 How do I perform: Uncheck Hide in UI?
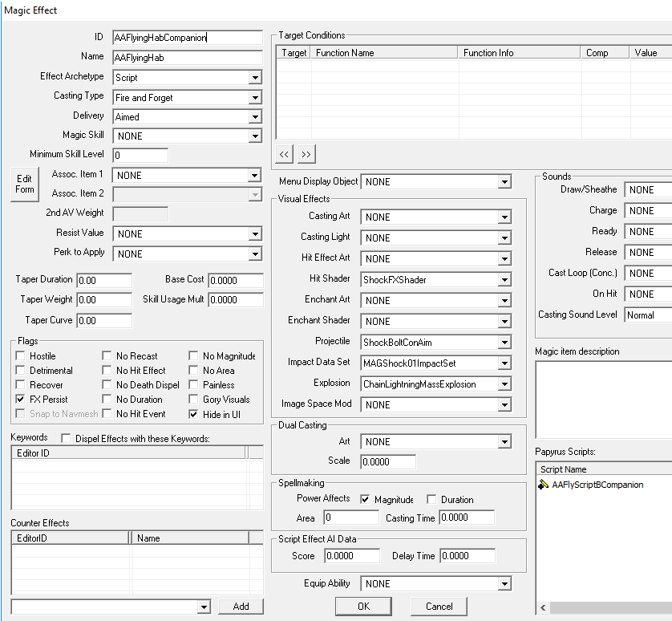pyautogui.click(x=193, y=414)
